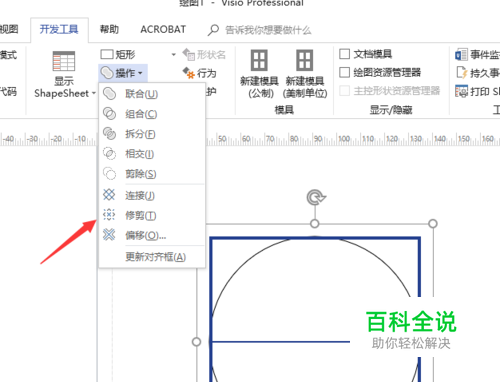
Task: Choose 组合(C) combine from the menu
Action: pos(152,114)
